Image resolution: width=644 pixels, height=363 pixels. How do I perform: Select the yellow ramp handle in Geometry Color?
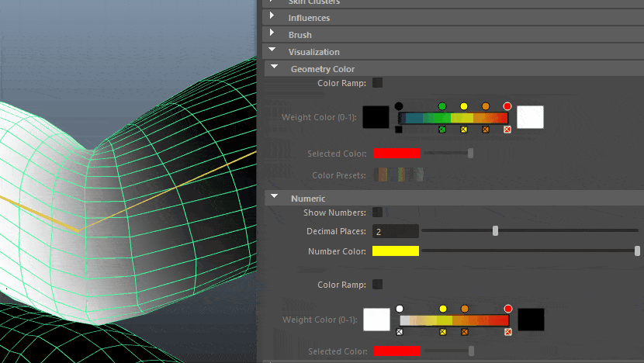pyautogui.click(x=464, y=106)
